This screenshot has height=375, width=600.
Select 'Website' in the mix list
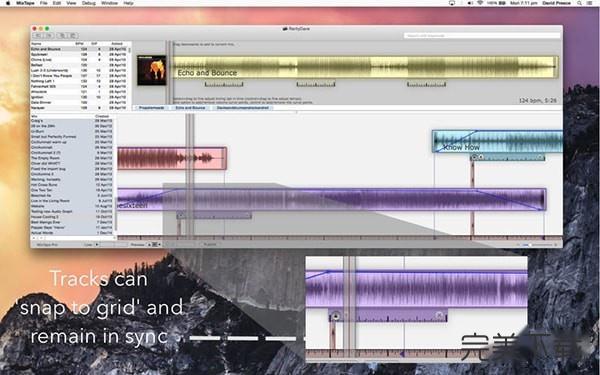point(72,206)
